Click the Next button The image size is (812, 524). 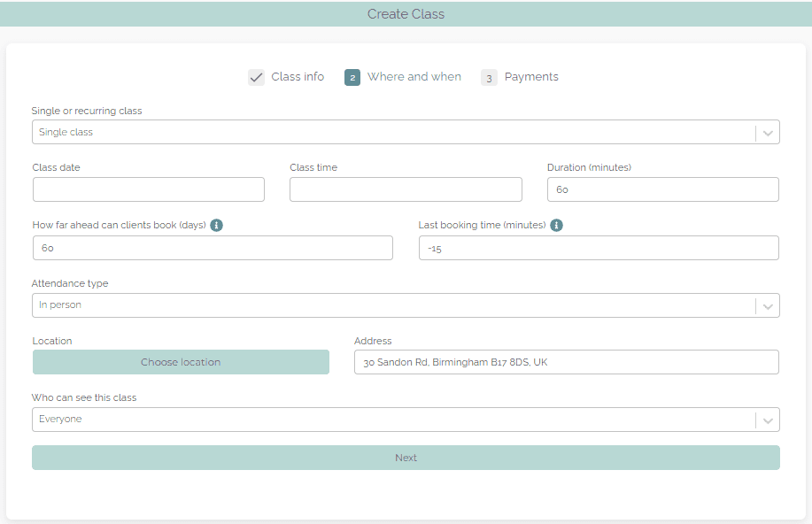tap(406, 458)
